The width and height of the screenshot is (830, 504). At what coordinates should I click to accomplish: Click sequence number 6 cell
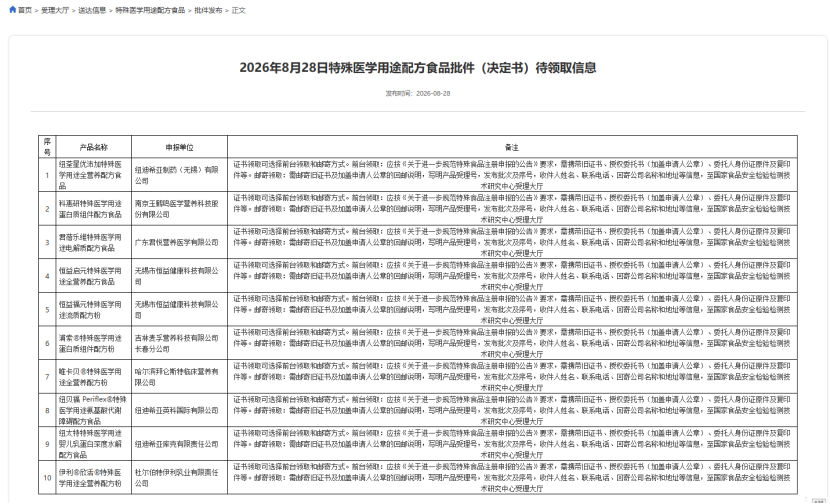[47, 343]
